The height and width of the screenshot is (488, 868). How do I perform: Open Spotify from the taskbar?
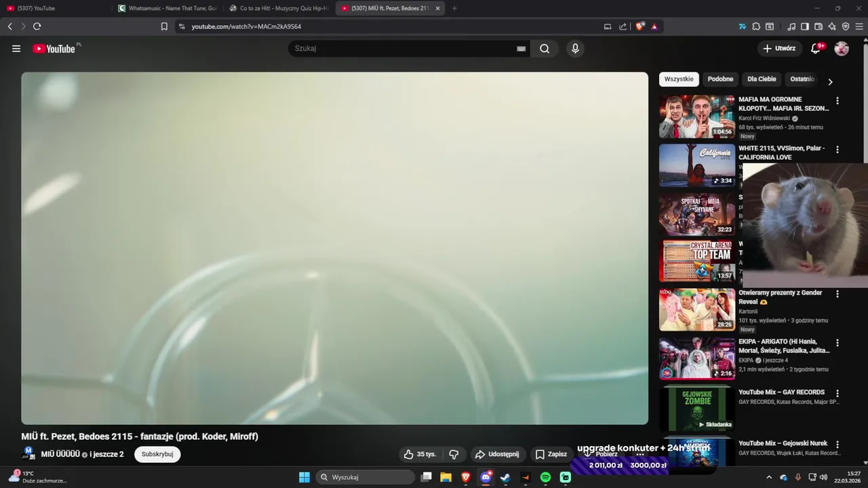click(546, 477)
